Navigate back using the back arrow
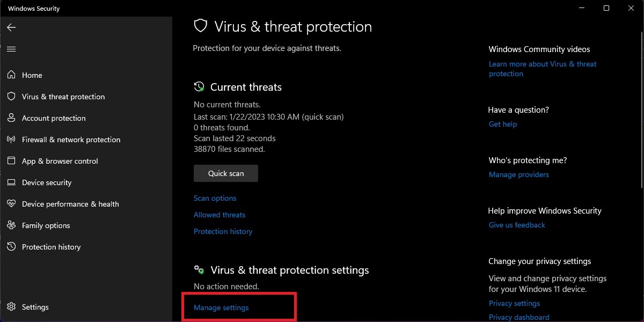The image size is (644, 322). pos(11,27)
